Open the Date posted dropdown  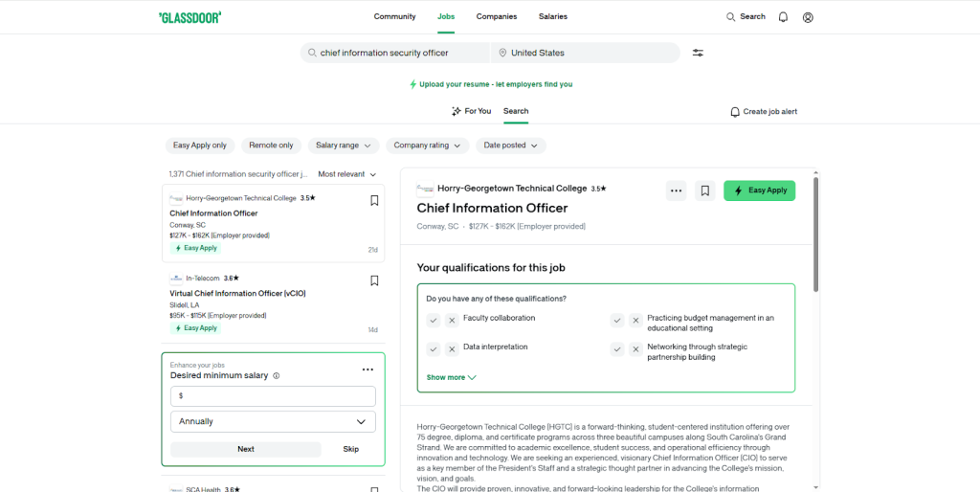[511, 145]
